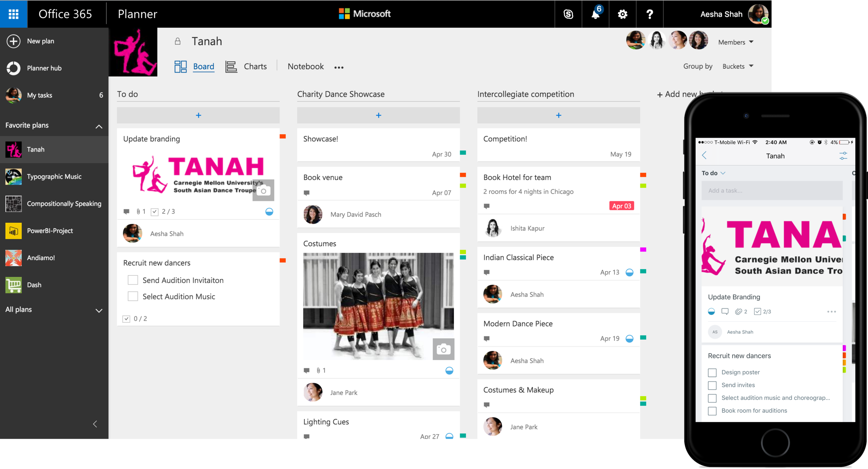Open the Typographic Music plan

pyautogui.click(x=54, y=177)
